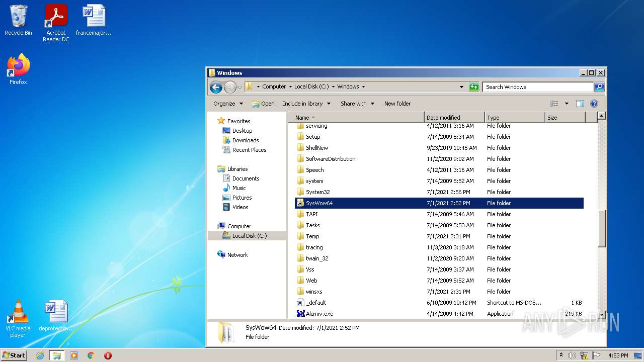
Task: Open the Organize menu
Action: pyautogui.click(x=228, y=104)
